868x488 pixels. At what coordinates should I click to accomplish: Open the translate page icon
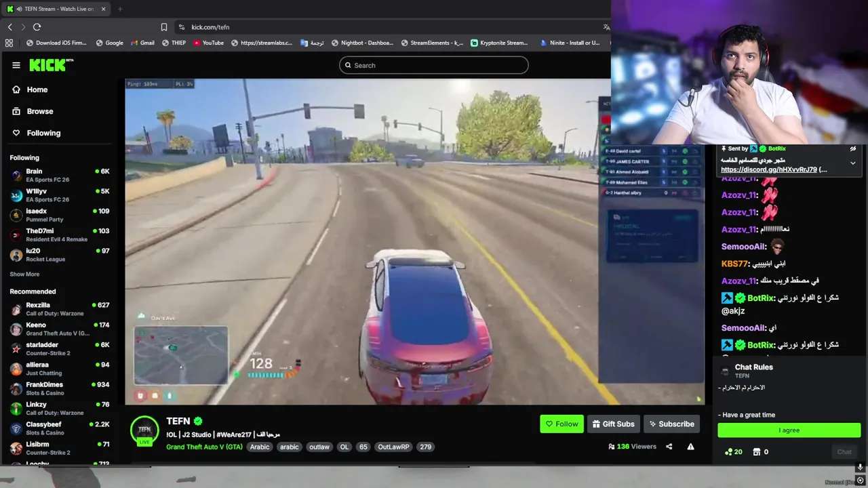[606, 27]
